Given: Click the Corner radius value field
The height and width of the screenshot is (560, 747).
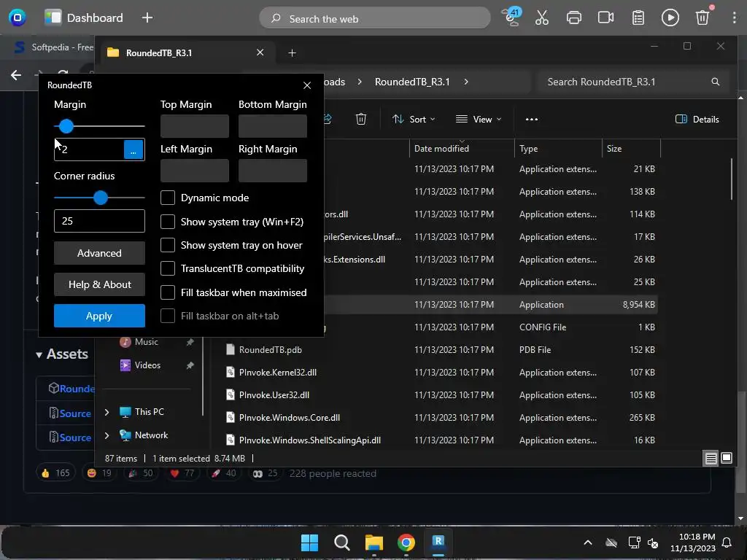Looking at the screenshot, I should pos(99,221).
